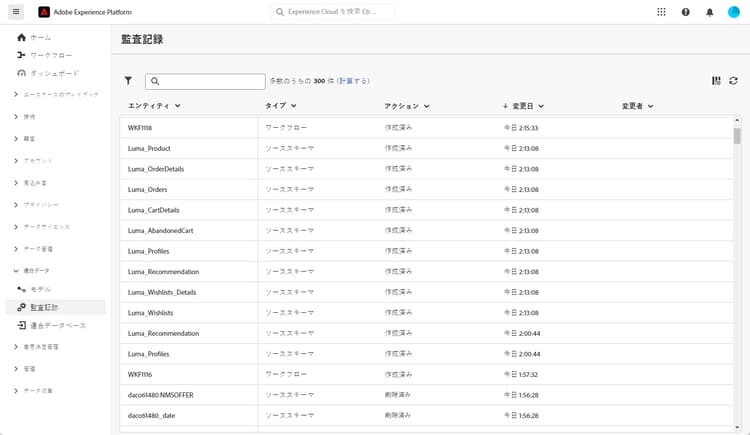Collapse the 連合データ sidebar section
This screenshot has width=750, height=435.
16,271
